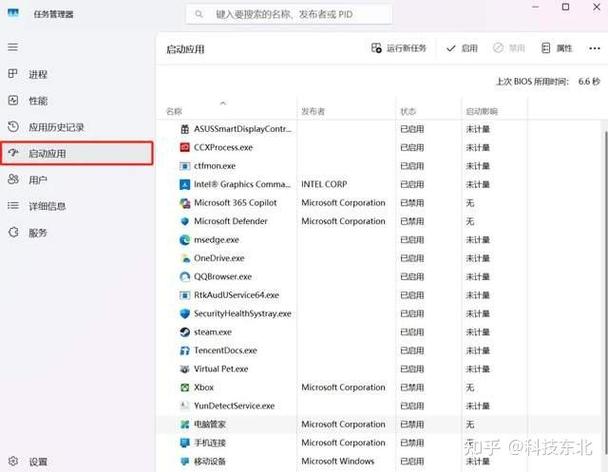The height and width of the screenshot is (472, 608).
Task: Click QQBrowser.exe icon
Action: 185,277
